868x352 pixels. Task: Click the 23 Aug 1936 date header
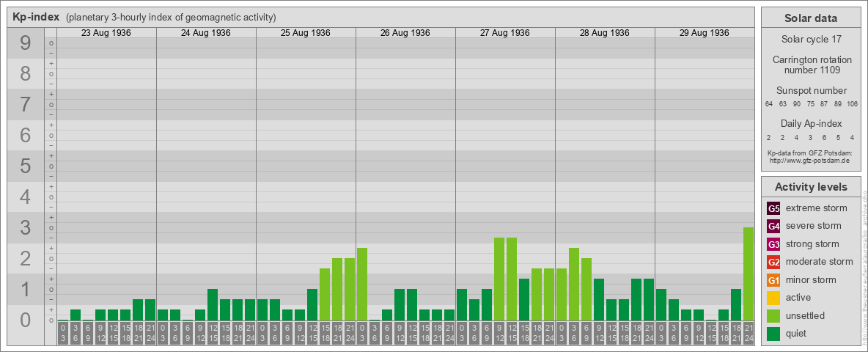tap(106, 33)
